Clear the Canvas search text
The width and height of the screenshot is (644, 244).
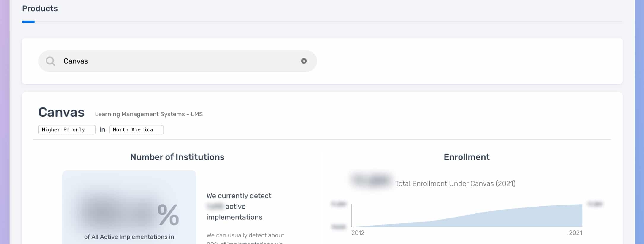point(304,61)
